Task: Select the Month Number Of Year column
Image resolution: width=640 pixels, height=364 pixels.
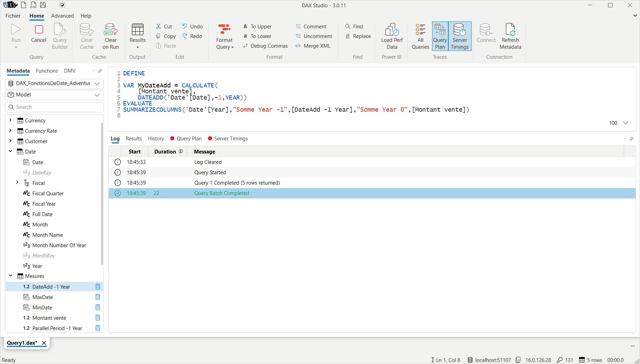Action: pos(59,245)
